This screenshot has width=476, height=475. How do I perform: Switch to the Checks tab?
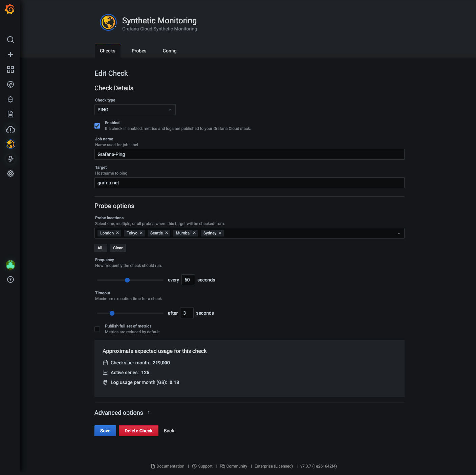(x=108, y=51)
